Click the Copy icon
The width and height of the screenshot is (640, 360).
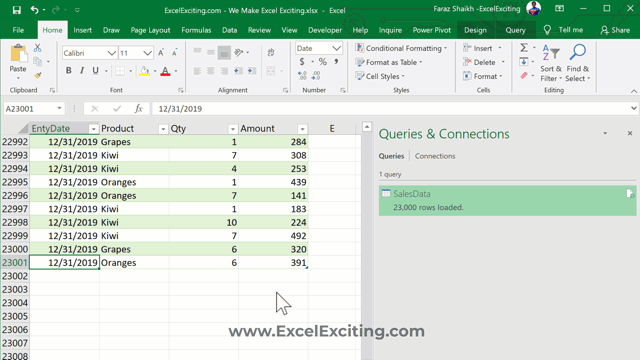click(38, 62)
